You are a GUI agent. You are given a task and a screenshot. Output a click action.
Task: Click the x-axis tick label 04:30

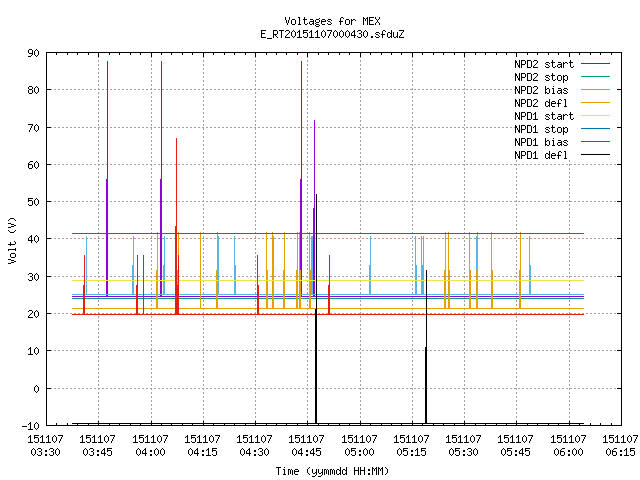(254, 452)
